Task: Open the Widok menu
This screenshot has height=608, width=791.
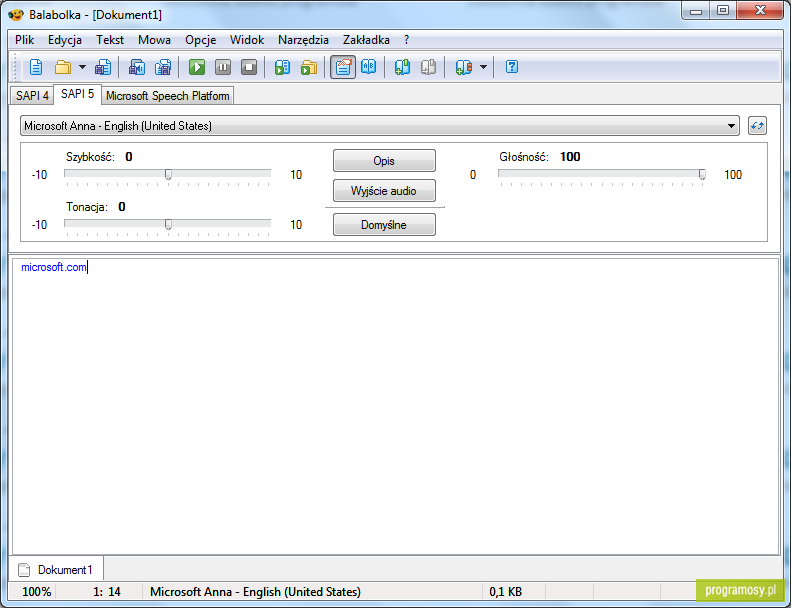Action: pos(247,40)
